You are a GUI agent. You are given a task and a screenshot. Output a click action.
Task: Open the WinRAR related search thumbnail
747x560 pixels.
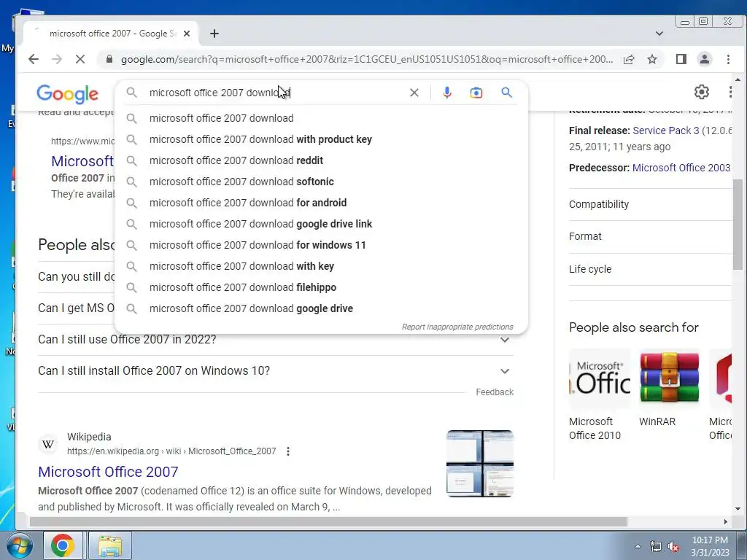click(x=670, y=378)
